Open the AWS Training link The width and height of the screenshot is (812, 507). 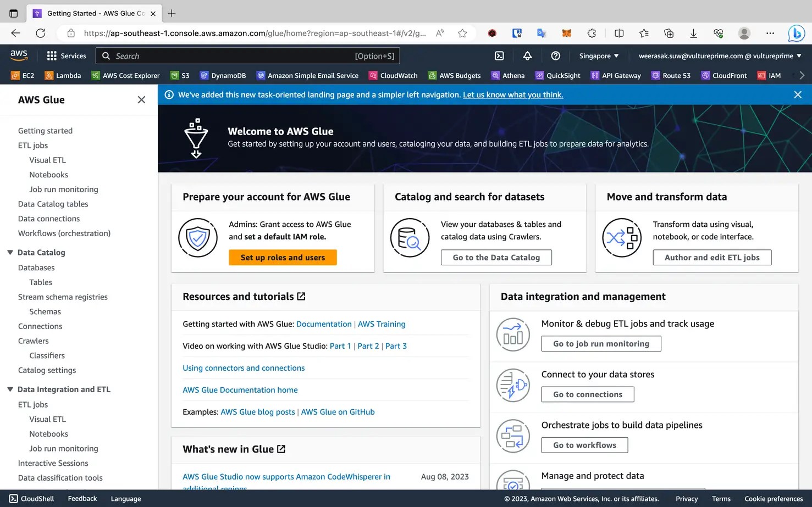(382, 324)
